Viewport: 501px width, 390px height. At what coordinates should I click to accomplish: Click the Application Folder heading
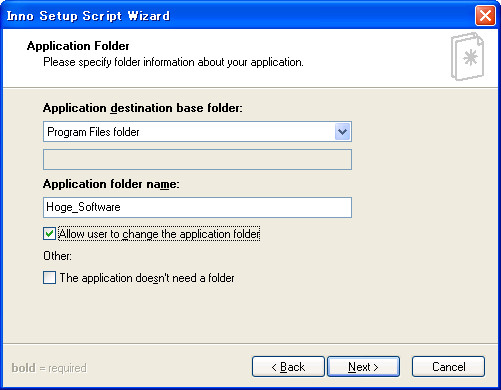pyautogui.click(x=78, y=46)
